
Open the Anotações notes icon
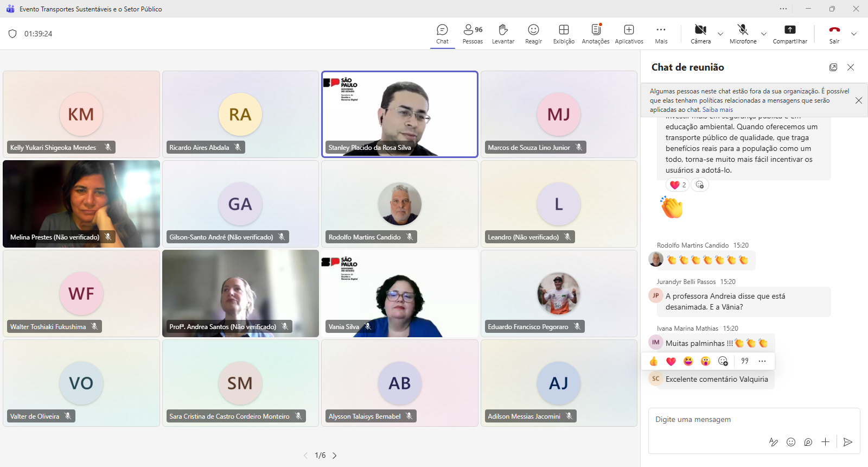click(595, 34)
